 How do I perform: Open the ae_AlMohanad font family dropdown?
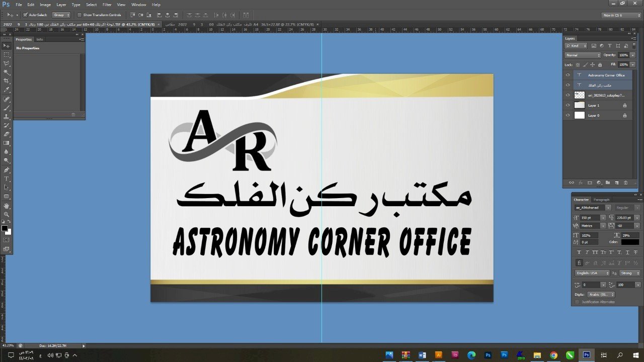pos(592,208)
